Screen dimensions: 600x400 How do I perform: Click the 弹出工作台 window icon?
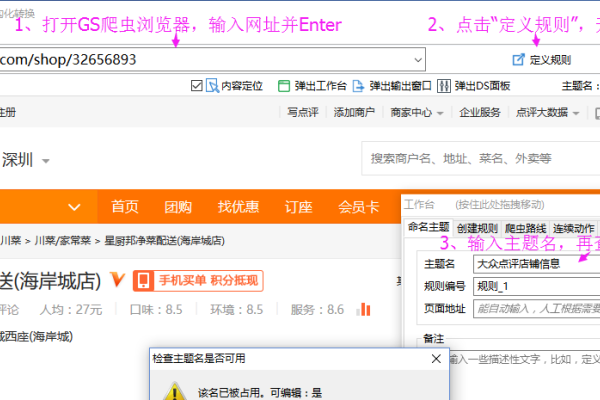[284, 86]
